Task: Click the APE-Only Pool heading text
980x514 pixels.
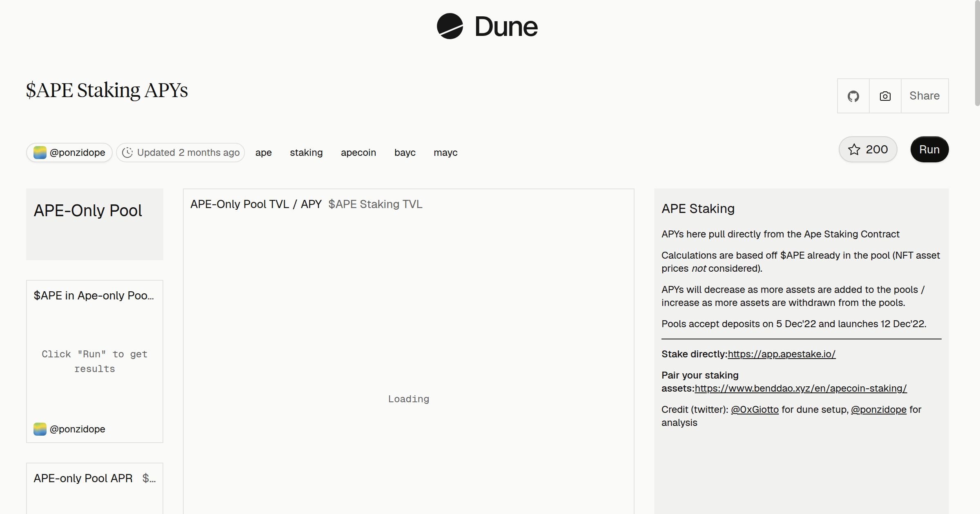Action: 88,210
